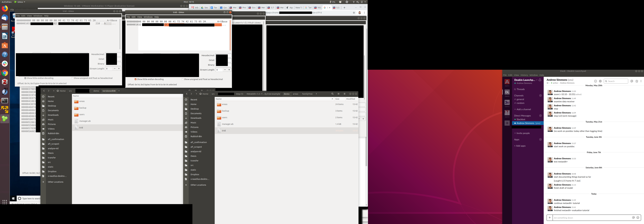644x224 pixels.
Task: Enable unsigned and float as hexadecimal, right GHex
Action: [x=183, y=79]
